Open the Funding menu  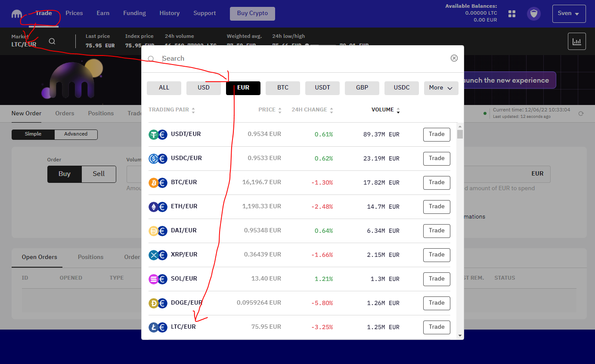134,13
